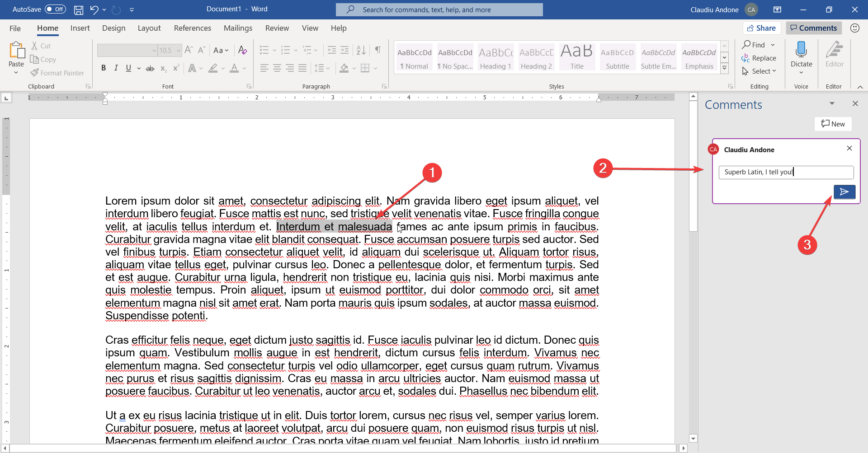This screenshot has height=453, width=868.
Task: Apply strikethrough formatting
Action: click(150, 68)
